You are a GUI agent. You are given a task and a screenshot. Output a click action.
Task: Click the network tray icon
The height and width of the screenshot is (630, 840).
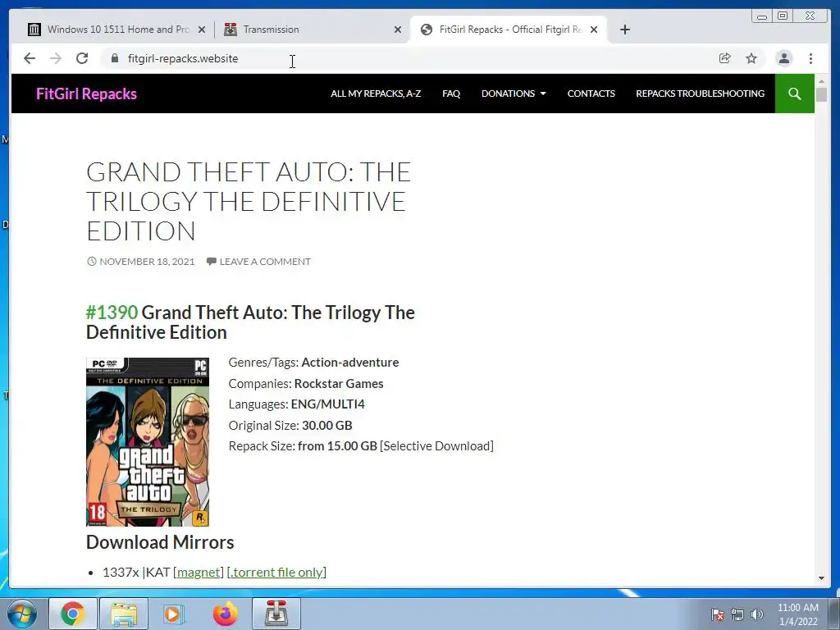pyautogui.click(x=737, y=614)
